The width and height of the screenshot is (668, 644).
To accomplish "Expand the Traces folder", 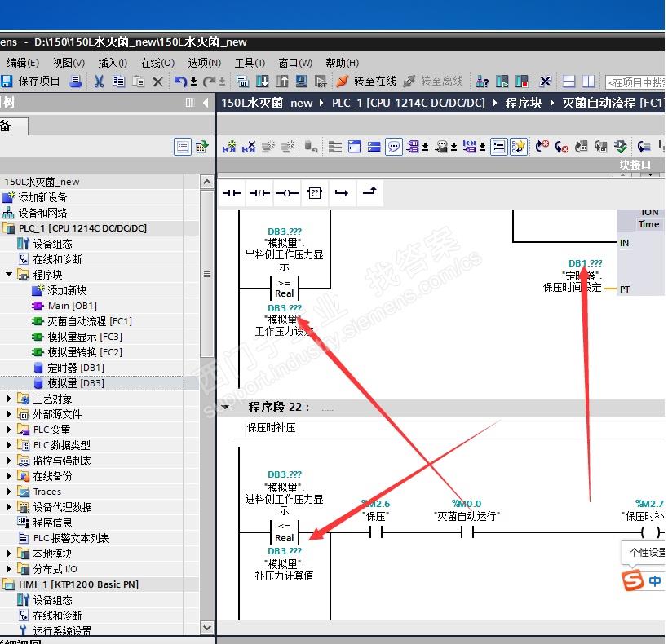I will (8, 492).
